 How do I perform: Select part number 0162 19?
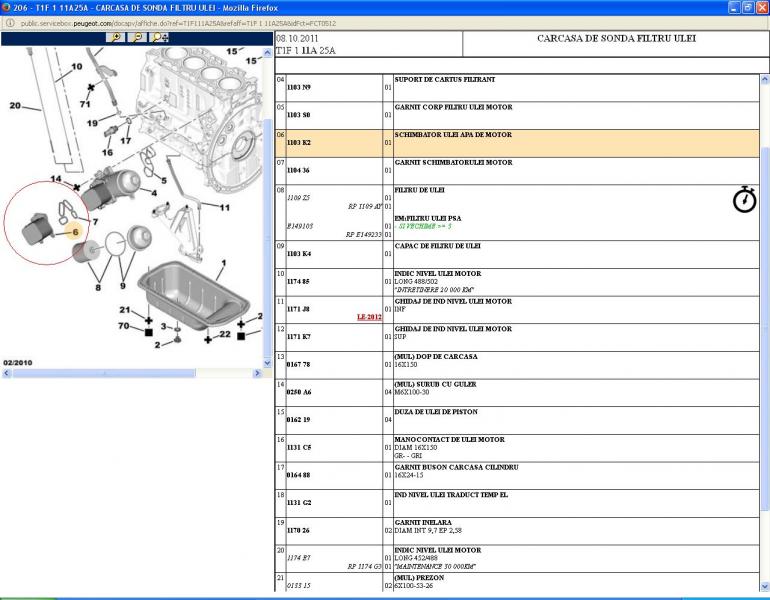(299, 420)
